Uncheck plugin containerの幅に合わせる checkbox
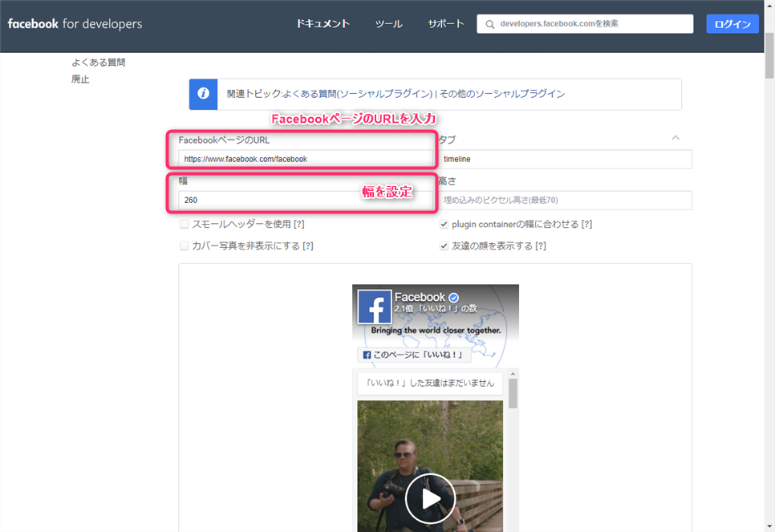Screen dimensions: 775x532 pos(444,225)
